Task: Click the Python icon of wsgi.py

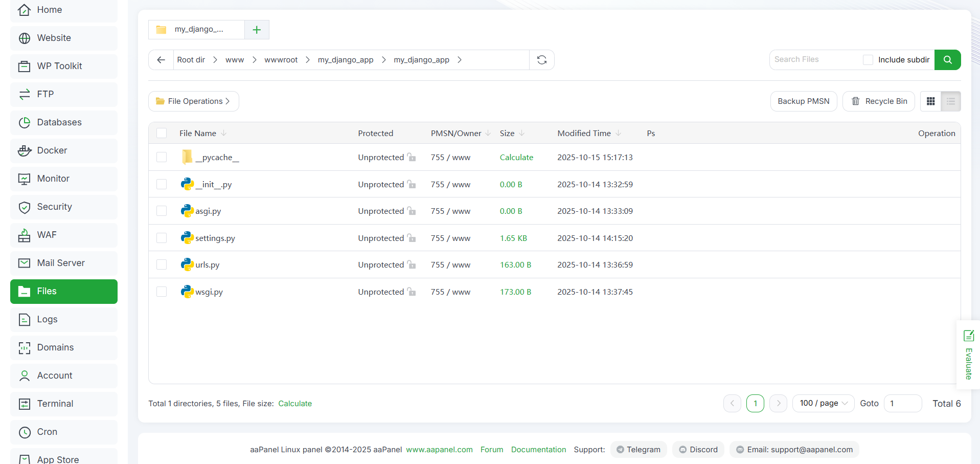Action: coord(187,292)
